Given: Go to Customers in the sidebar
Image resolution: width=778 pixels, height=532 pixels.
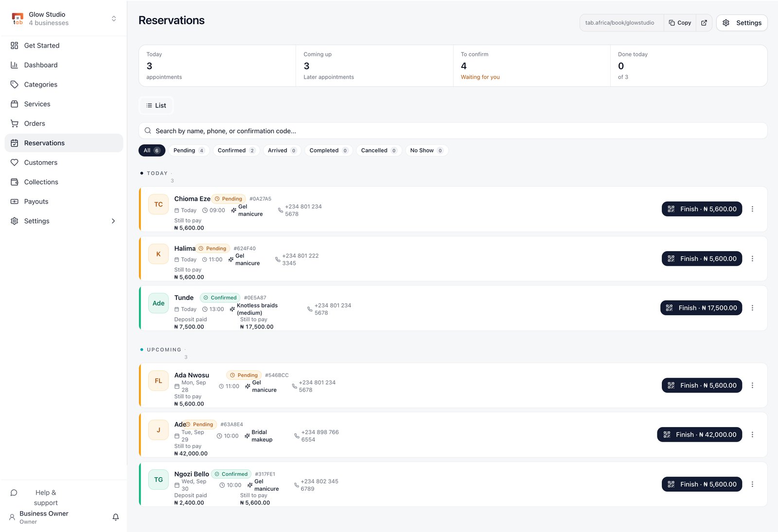Looking at the screenshot, I should [x=64, y=162].
